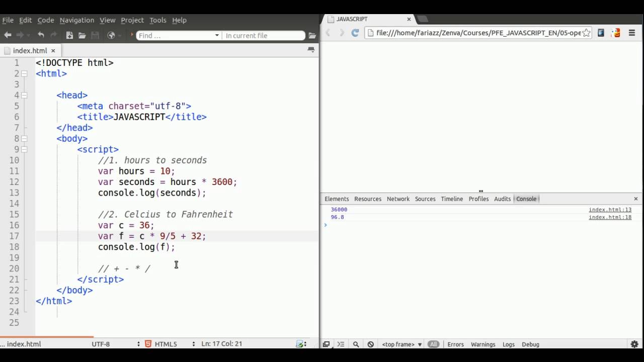Click the redo icon in editor toolbar
This screenshot has height=362, width=644.
[53, 35]
